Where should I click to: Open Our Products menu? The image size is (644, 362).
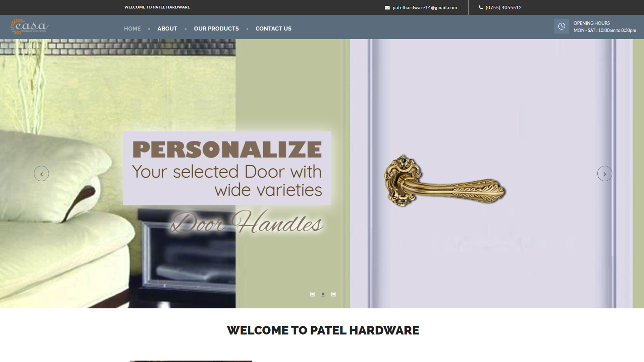click(216, 29)
